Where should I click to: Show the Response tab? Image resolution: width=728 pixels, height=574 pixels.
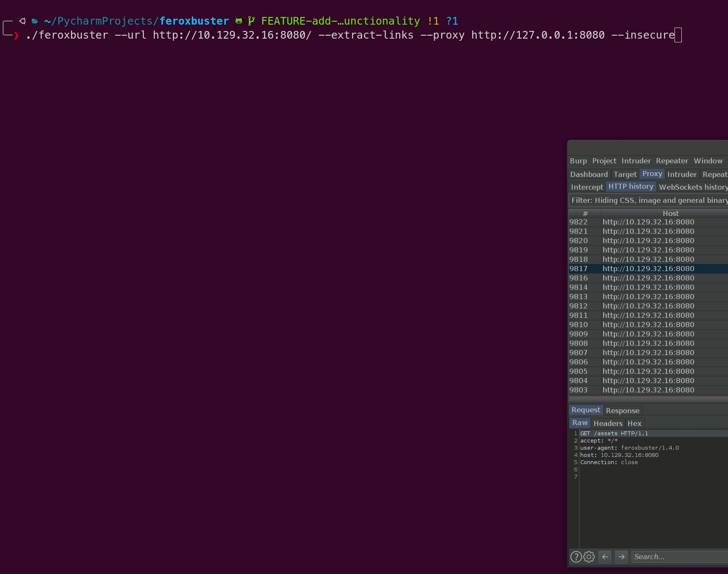(622, 411)
